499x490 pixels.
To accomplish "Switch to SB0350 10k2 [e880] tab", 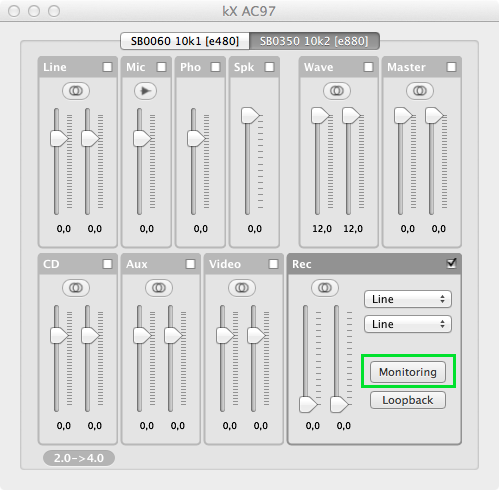I will (x=314, y=41).
